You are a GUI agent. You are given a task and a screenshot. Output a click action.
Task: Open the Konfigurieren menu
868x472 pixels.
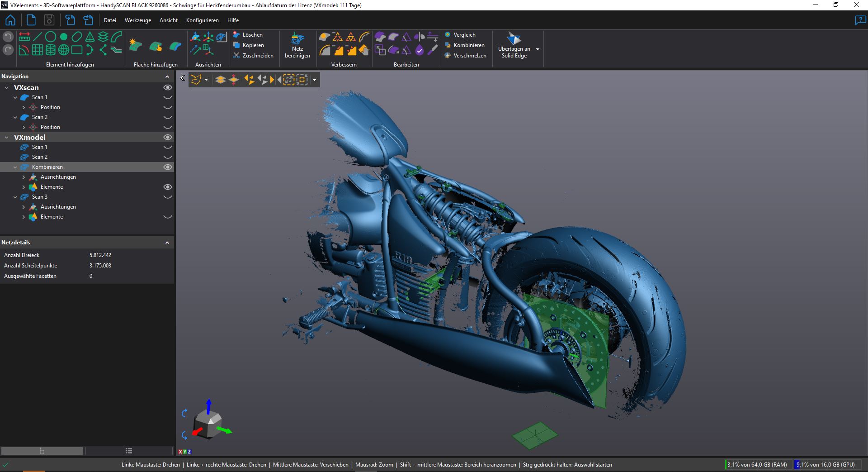point(203,20)
